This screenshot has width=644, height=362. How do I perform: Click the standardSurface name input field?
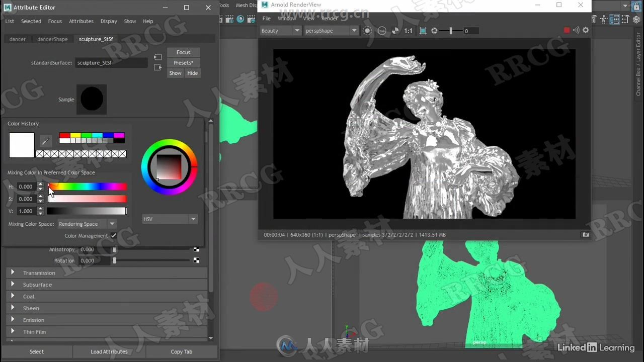tap(112, 63)
